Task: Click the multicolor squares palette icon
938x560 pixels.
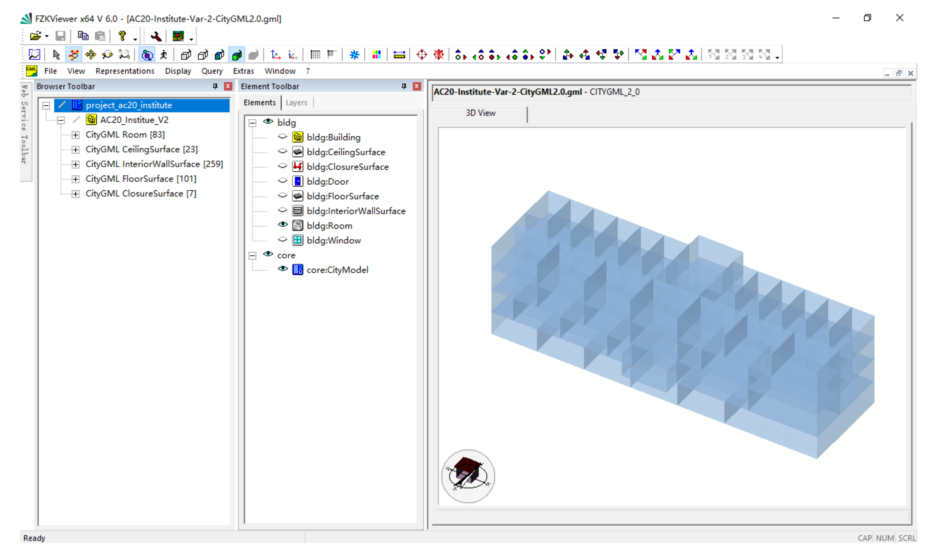Action: point(377,55)
